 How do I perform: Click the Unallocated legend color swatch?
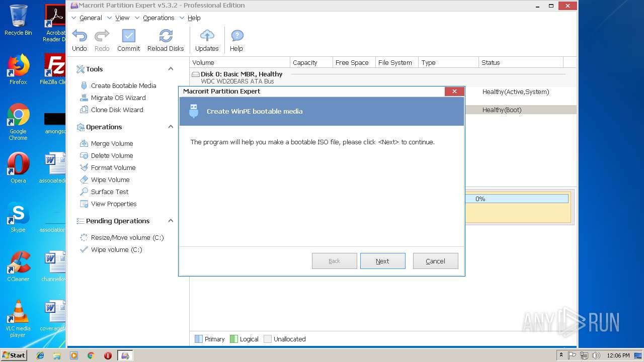(268, 339)
